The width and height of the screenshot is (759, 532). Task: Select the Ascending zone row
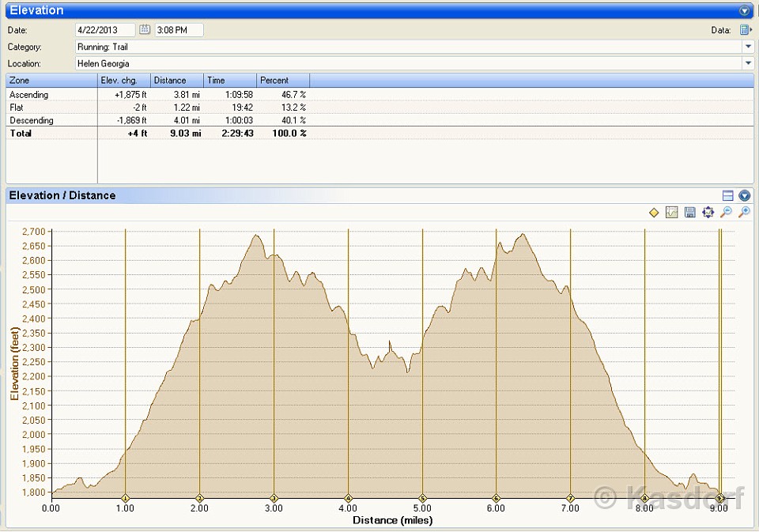(x=29, y=95)
